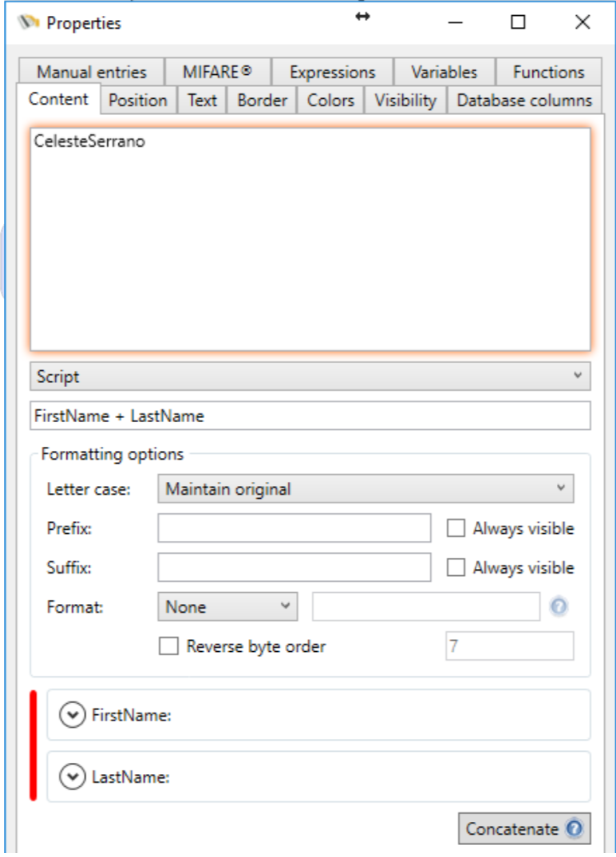The height and width of the screenshot is (857, 616).
Task: Enable Always visible for Suffix
Action: [456, 567]
